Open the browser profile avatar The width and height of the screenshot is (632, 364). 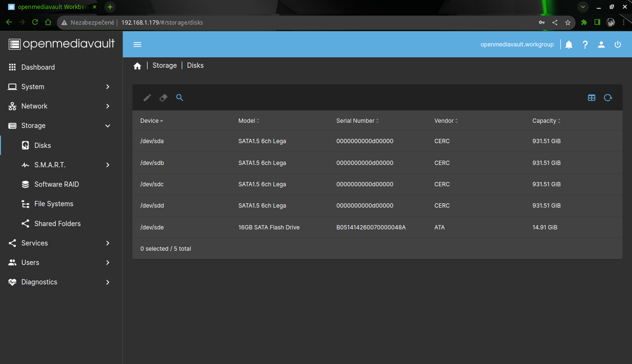tap(611, 22)
